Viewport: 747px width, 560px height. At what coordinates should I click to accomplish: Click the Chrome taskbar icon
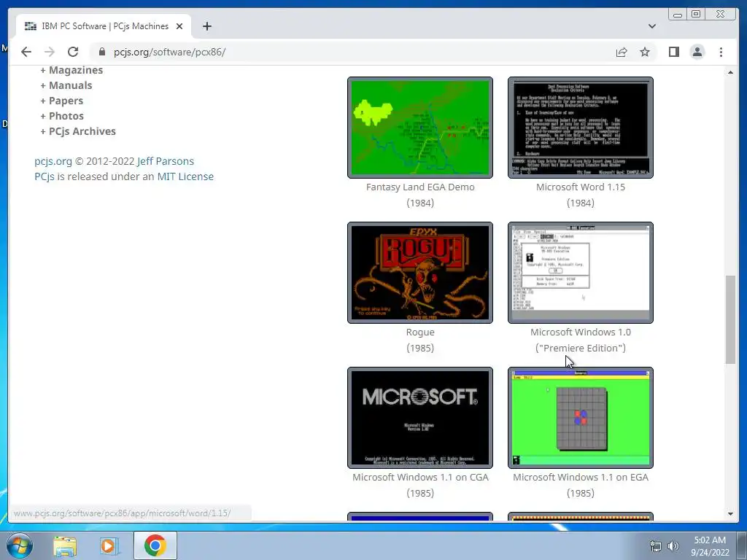point(155,545)
